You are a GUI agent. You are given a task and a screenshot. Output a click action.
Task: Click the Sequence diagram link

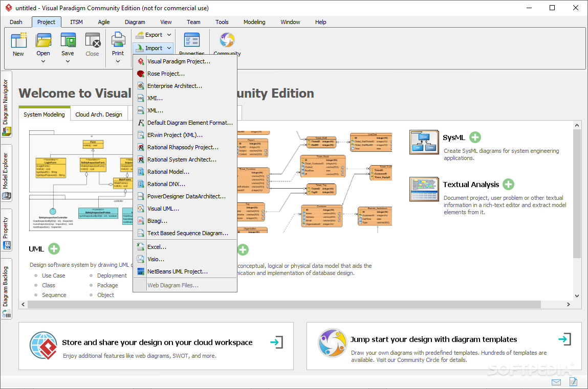[x=54, y=295]
